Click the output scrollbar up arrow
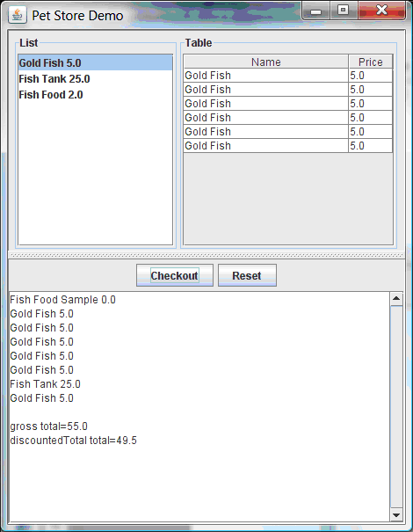This screenshot has height=532, width=413. point(396,299)
